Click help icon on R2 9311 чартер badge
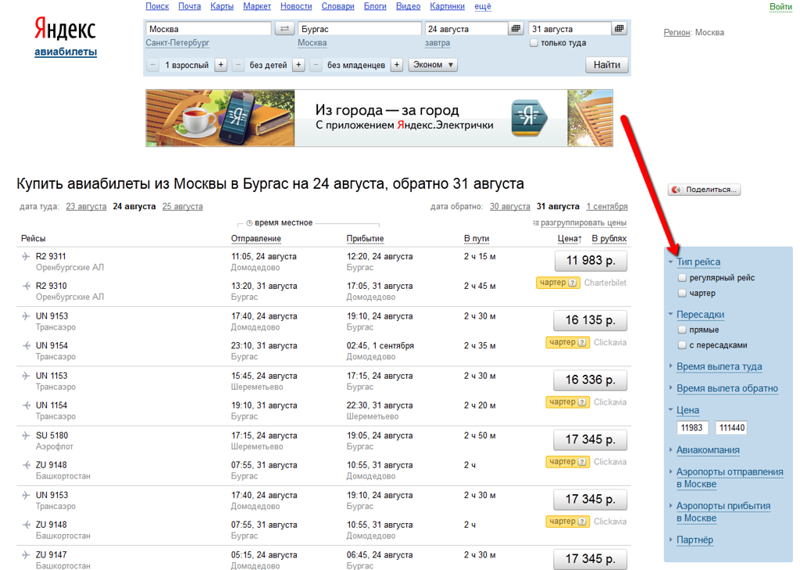800x570 pixels. [572, 283]
